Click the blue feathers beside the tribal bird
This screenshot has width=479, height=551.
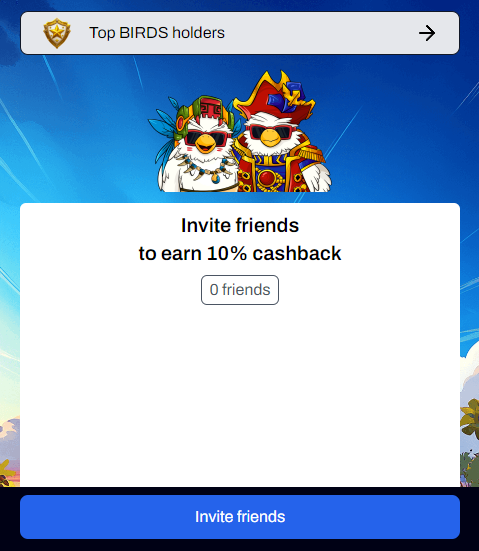tap(163, 135)
